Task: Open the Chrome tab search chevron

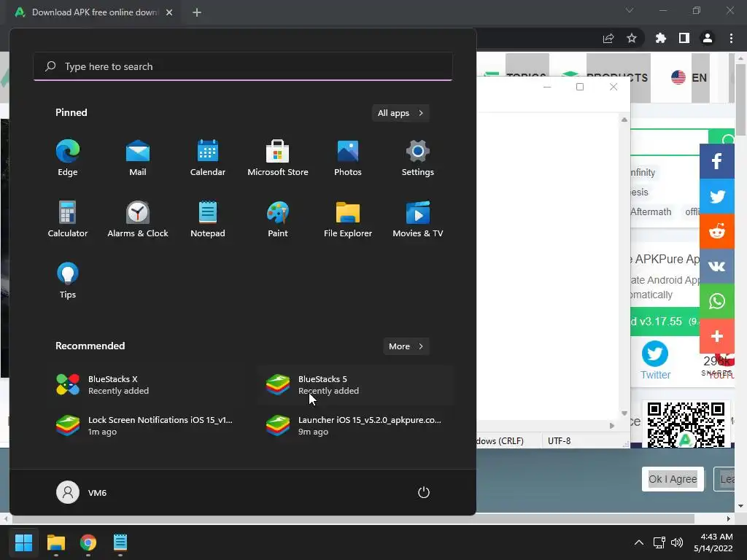Action: [630, 10]
